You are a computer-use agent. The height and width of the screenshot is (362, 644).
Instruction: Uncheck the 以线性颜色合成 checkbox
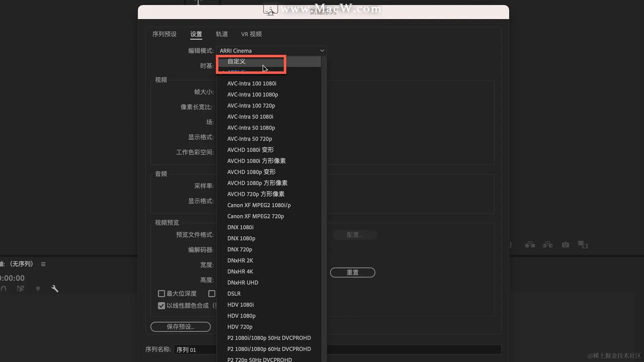tap(161, 306)
